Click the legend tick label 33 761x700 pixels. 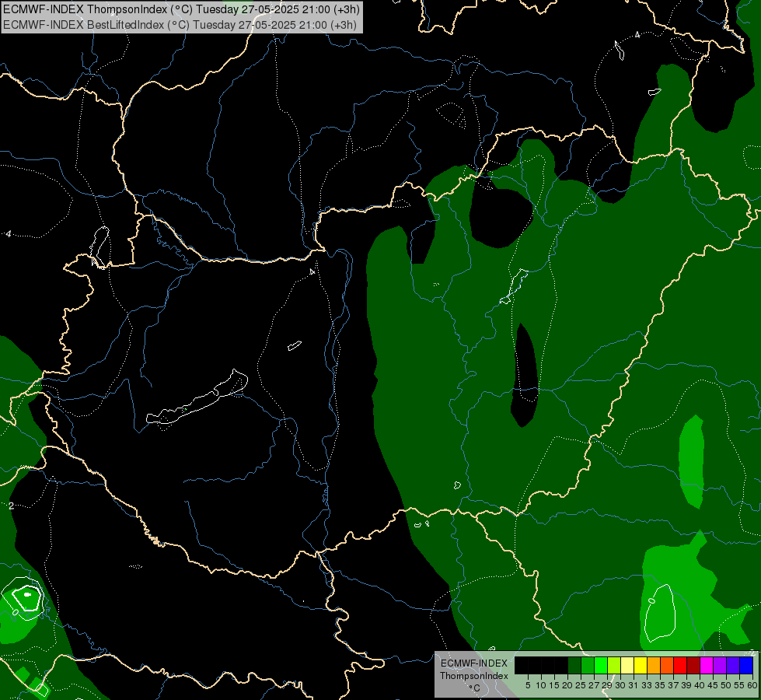coord(647,685)
